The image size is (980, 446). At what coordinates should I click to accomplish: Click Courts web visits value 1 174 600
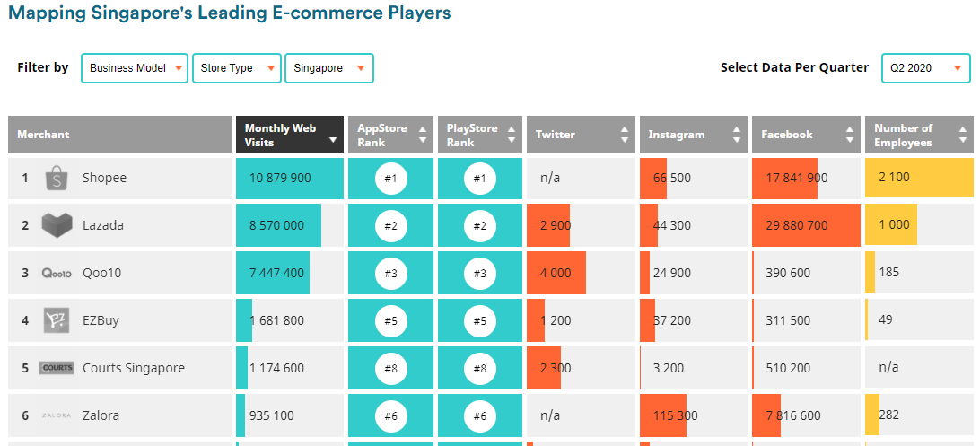click(277, 368)
